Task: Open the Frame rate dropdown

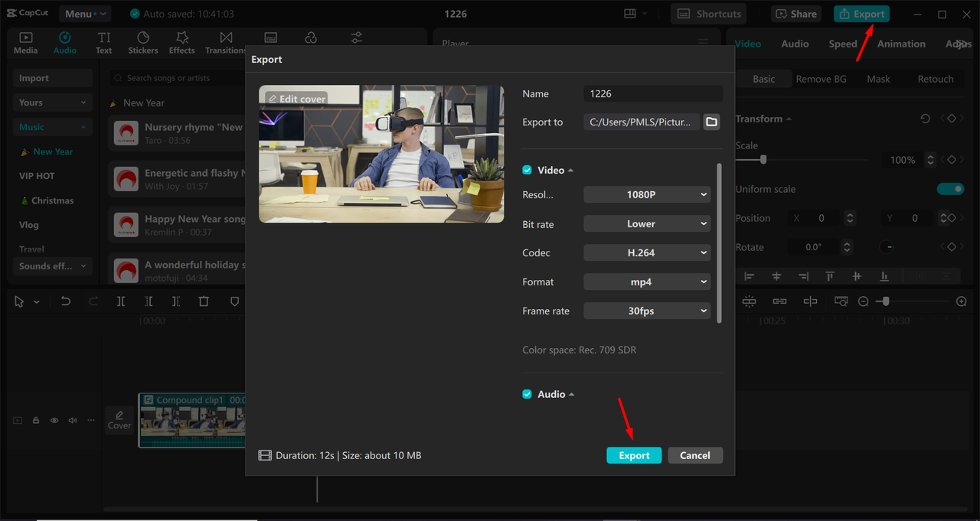Action: 647,311
